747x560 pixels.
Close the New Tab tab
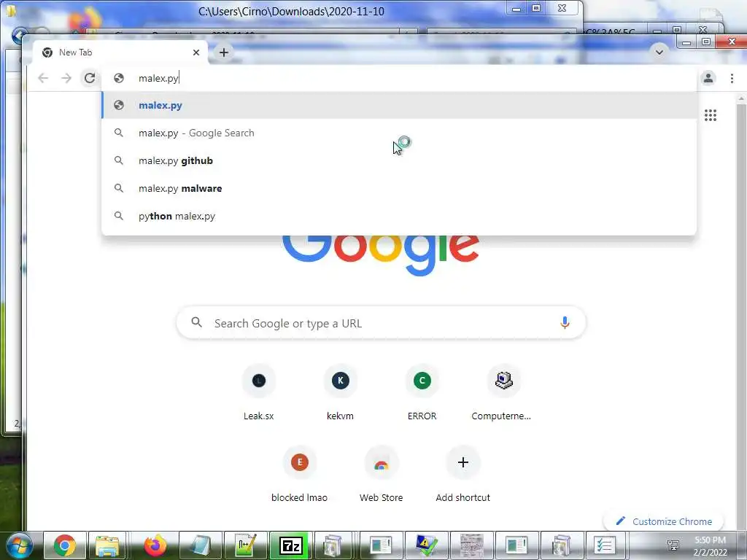pos(196,52)
